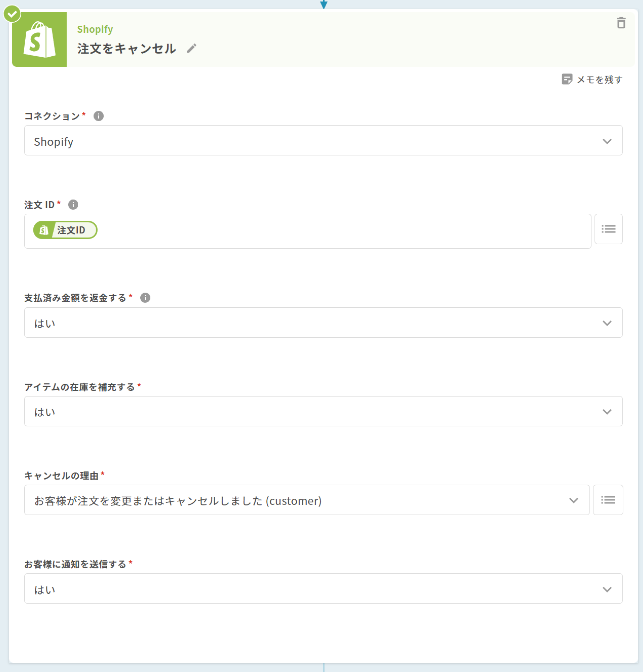Expand the キャンセルの理由 dropdown
Image resolution: width=643 pixels, height=672 pixels.
click(573, 500)
